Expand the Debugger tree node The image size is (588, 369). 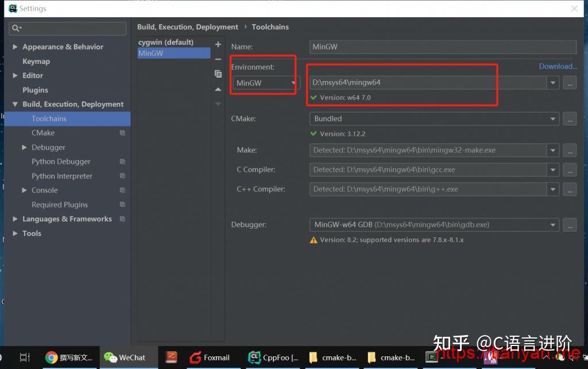tap(24, 147)
